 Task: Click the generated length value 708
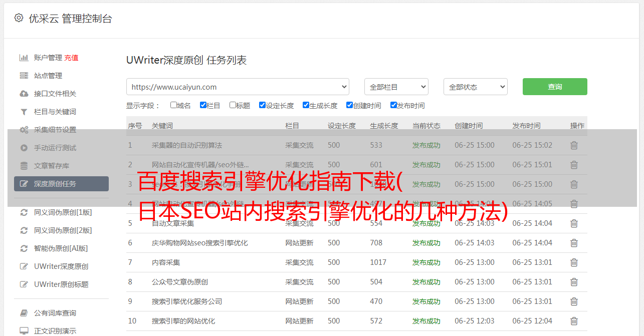(376, 243)
